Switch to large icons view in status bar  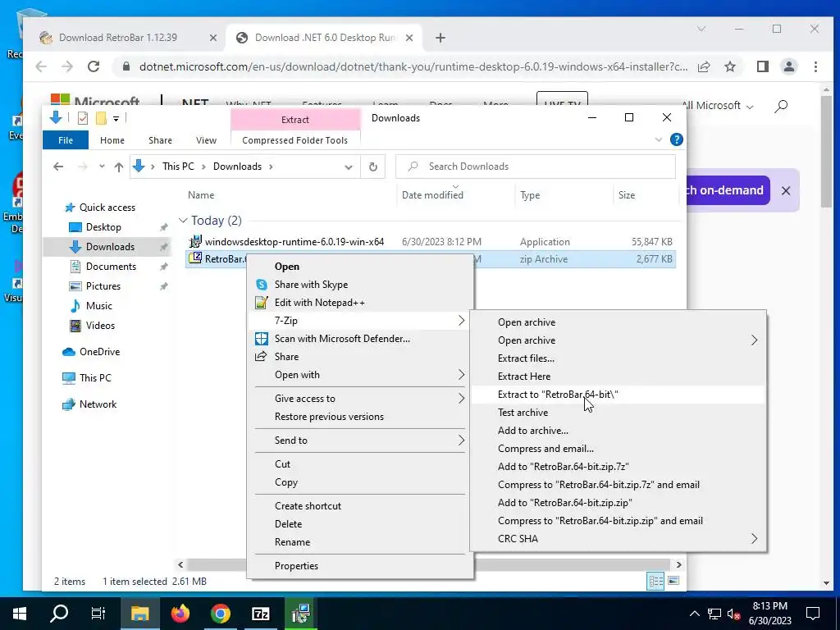coord(674,582)
